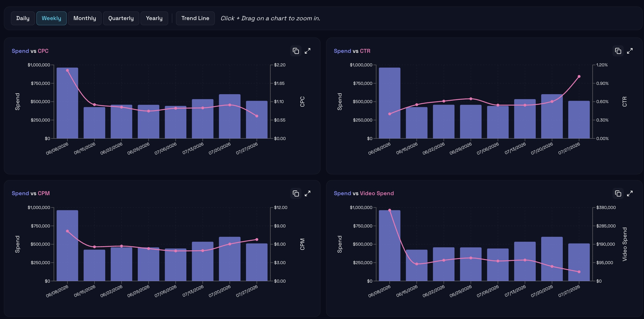644x319 pixels.
Task: Click the $1.65 CPC axis label
Action: coord(279,83)
